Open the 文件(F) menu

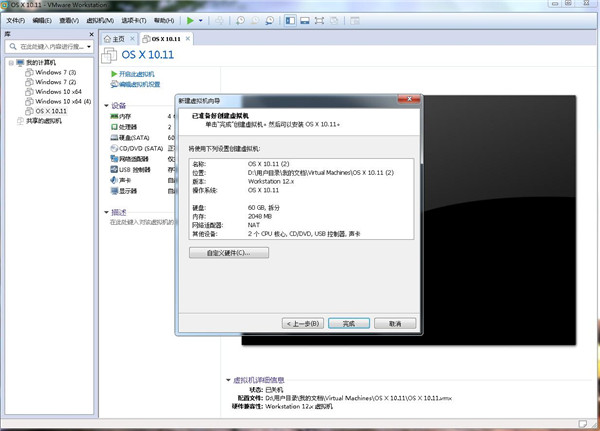(16, 21)
